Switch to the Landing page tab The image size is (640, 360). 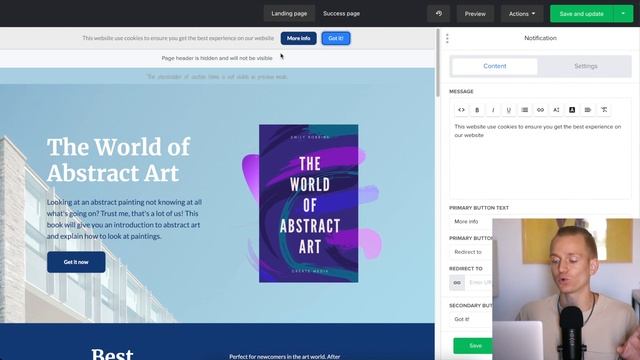(289, 13)
